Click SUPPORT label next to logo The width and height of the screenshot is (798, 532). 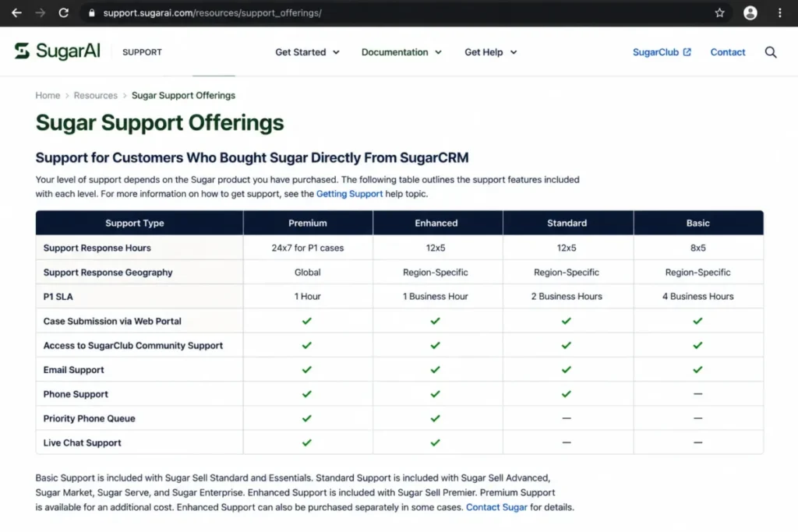click(x=142, y=52)
